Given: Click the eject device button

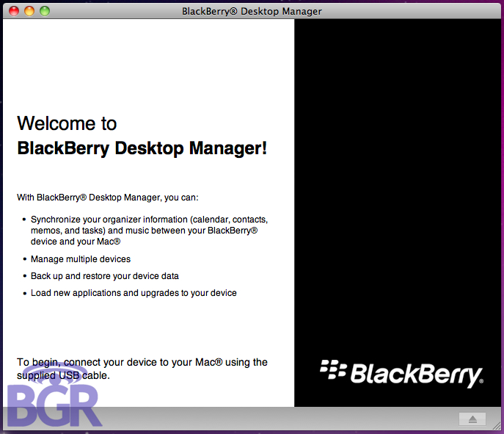Looking at the screenshot, I should point(472,419).
